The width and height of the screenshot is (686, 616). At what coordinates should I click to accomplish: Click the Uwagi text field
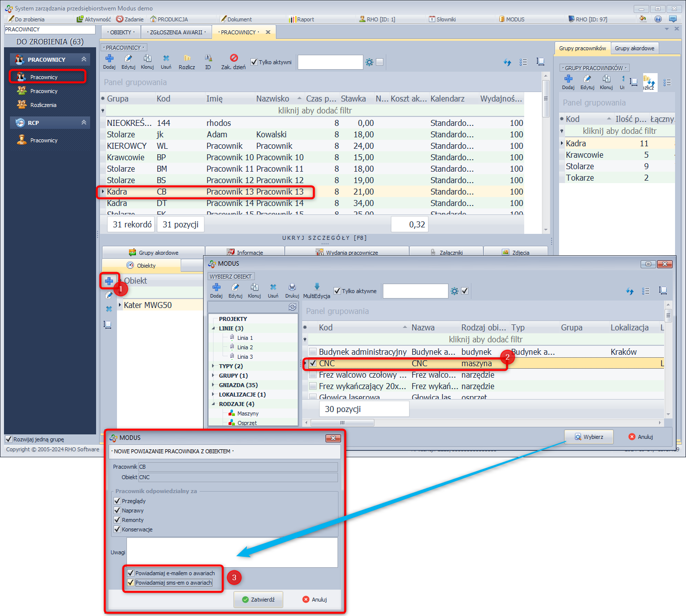click(232, 552)
